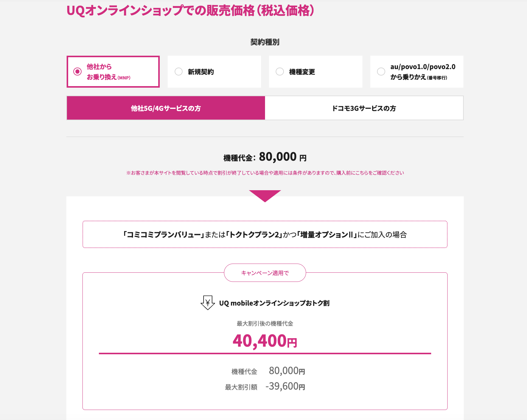Click the 契約種別 section label
Image resolution: width=527 pixels, height=420 pixels.
pos(265,42)
